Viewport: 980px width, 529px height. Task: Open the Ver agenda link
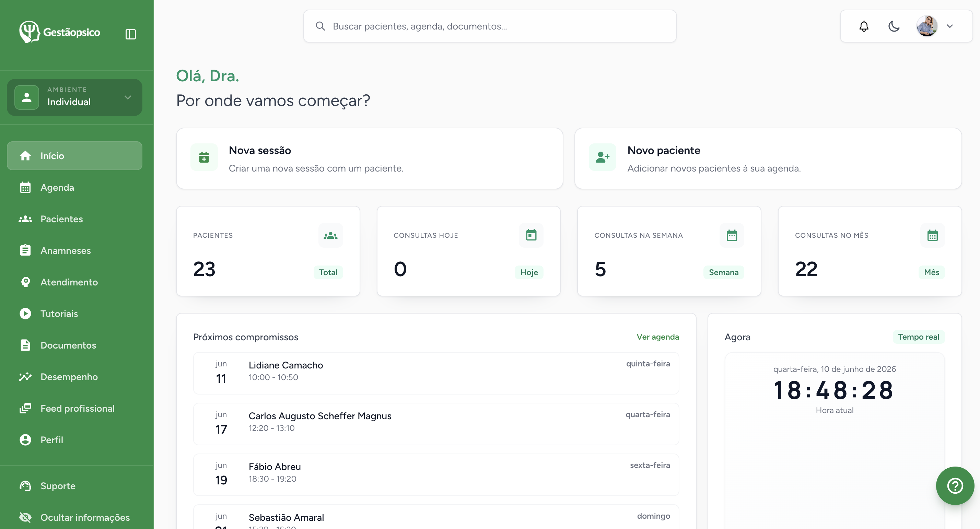click(658, 337)
